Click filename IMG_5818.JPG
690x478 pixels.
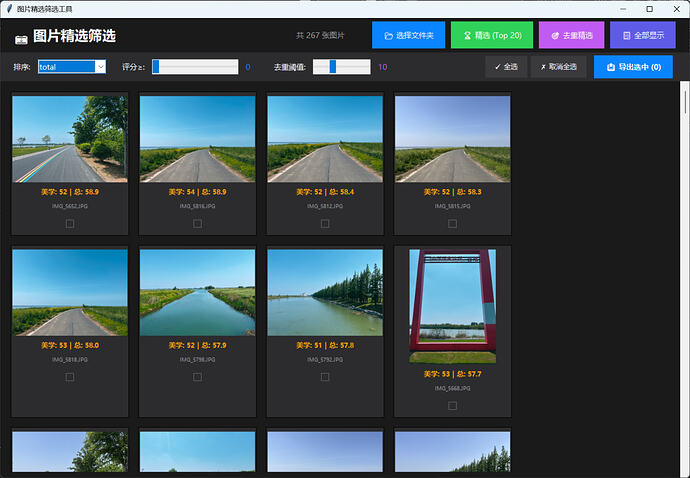[x=70, y=360]
